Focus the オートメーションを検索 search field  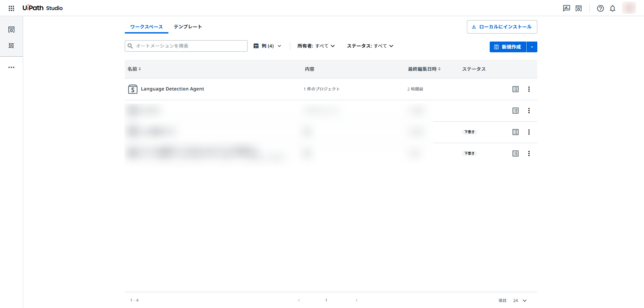coord(186,46)
